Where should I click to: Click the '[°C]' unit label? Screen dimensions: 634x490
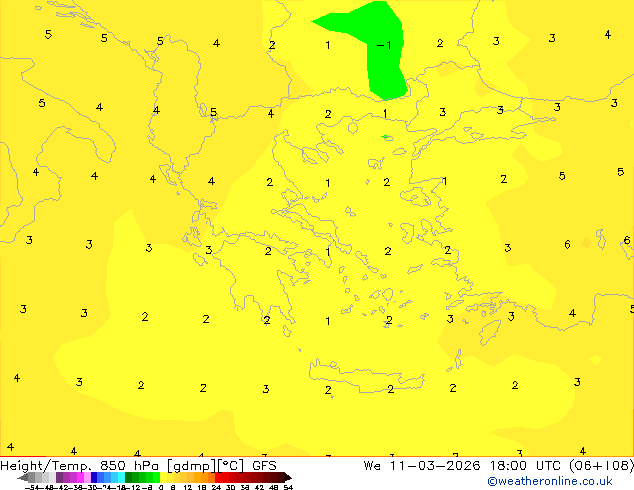pos(231,466)
